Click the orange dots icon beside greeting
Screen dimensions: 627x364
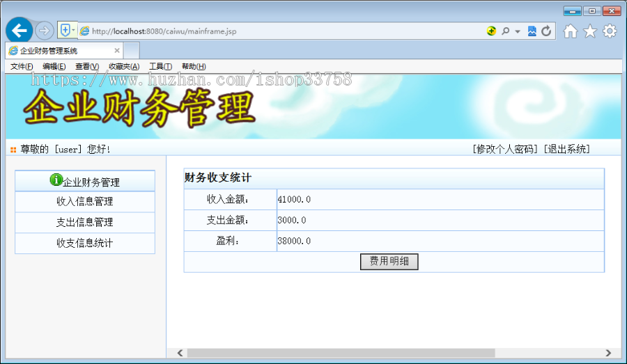[13, 150]
